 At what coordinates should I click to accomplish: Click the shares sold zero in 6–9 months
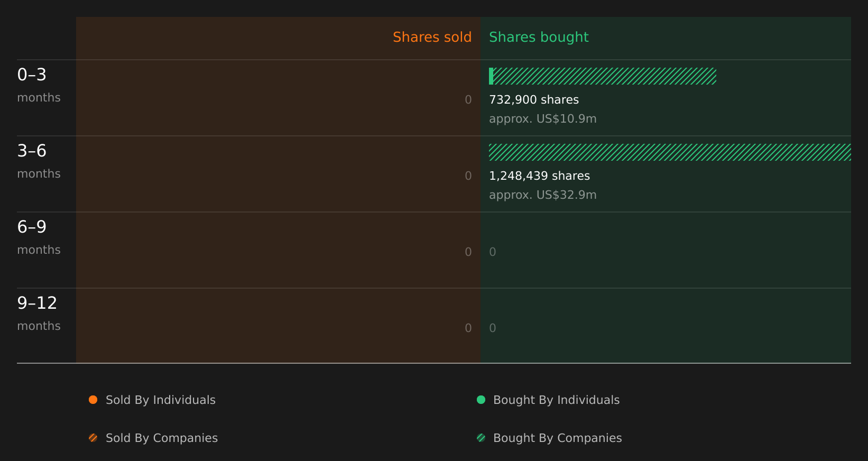tap(468, 252)
